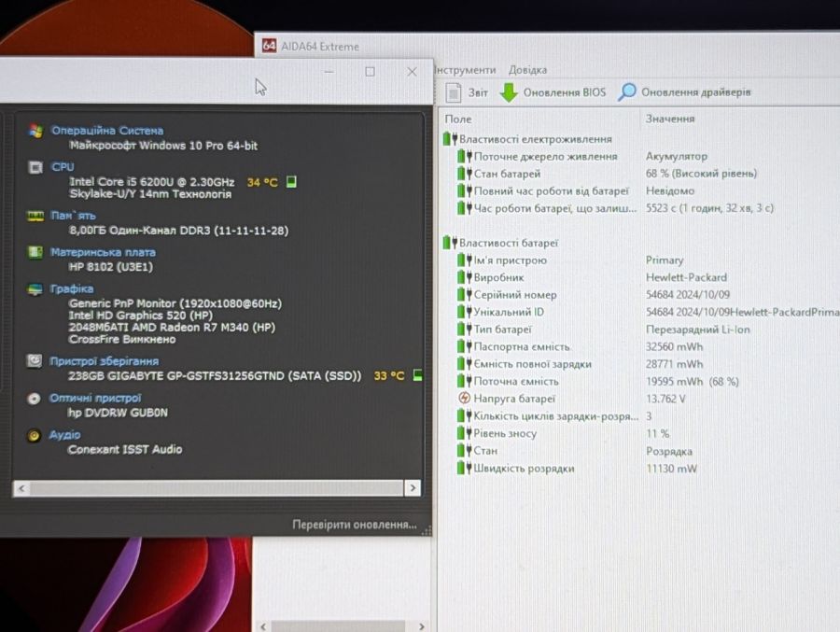
Task: Click the Операційна Система Windows icon
Action: click(35, 131)
